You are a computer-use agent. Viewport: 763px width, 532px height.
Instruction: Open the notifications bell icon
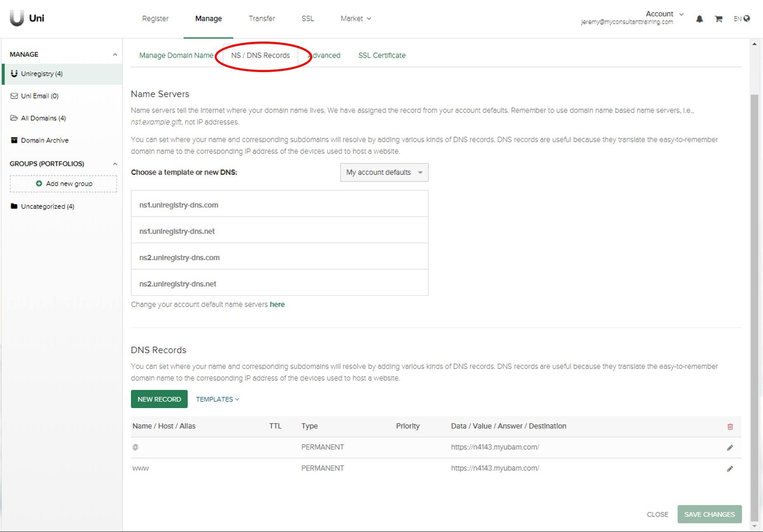click(x=700, y=19)
